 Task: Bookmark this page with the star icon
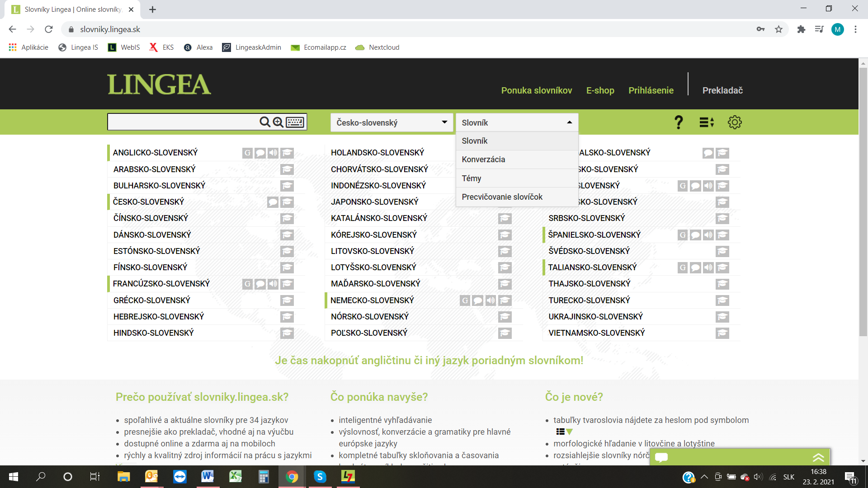778,29
